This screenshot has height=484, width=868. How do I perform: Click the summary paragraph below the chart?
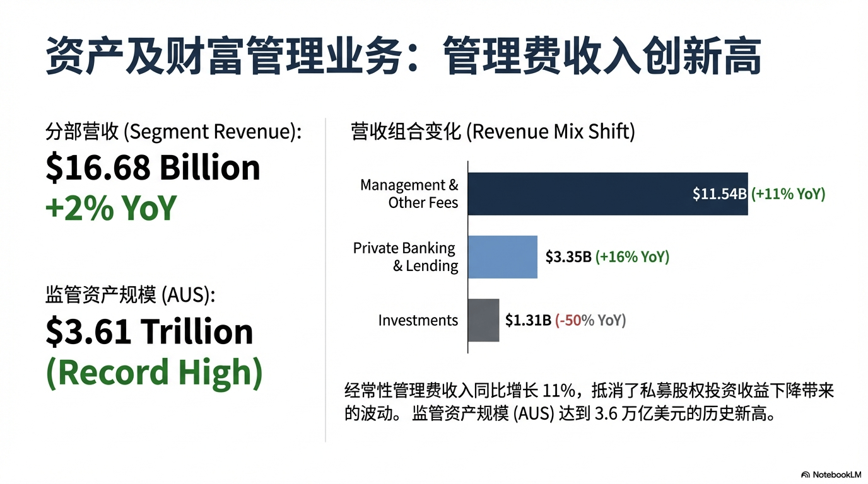coord(589,402)
